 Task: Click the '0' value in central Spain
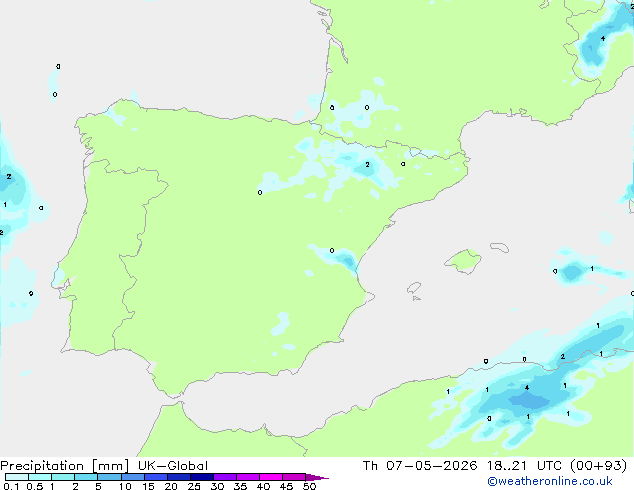tap(260, 192)
